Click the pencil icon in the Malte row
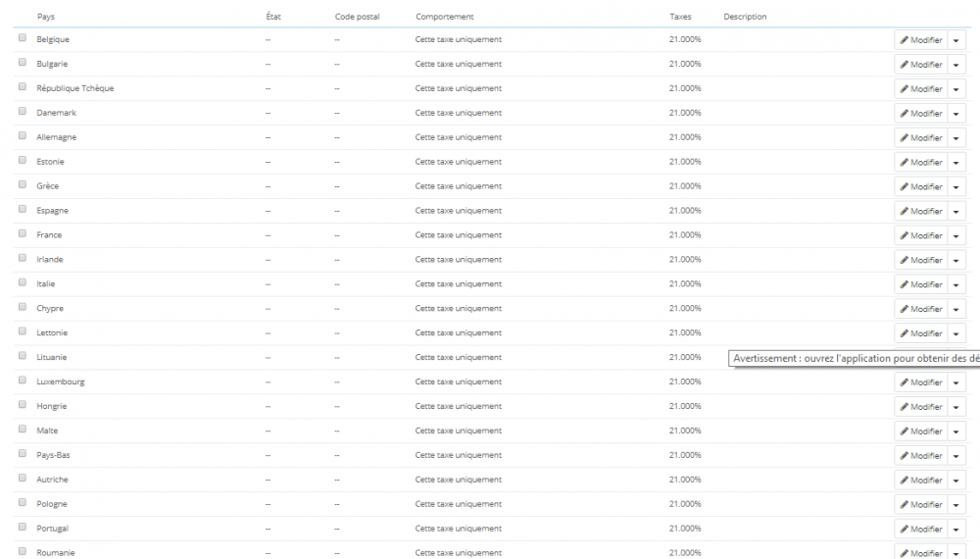 click(x=905, y=432)
